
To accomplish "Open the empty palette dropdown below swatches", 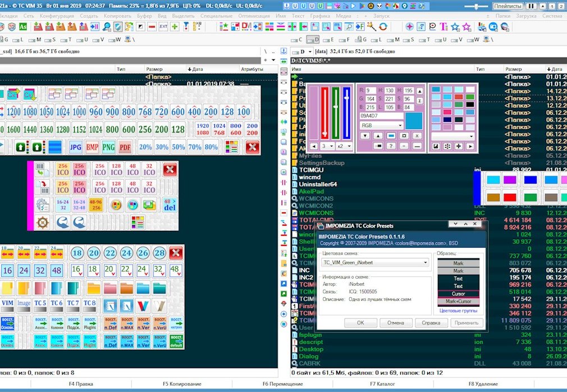I will click(452, 136).
